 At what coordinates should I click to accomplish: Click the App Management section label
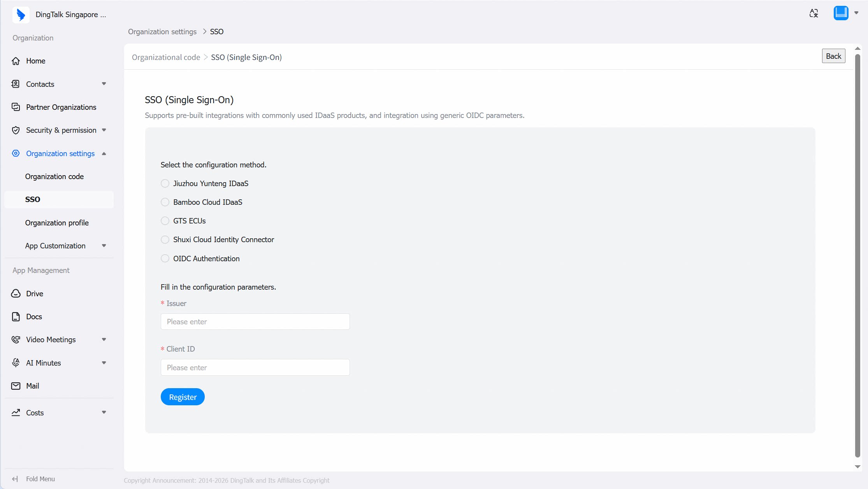(41, 270)
